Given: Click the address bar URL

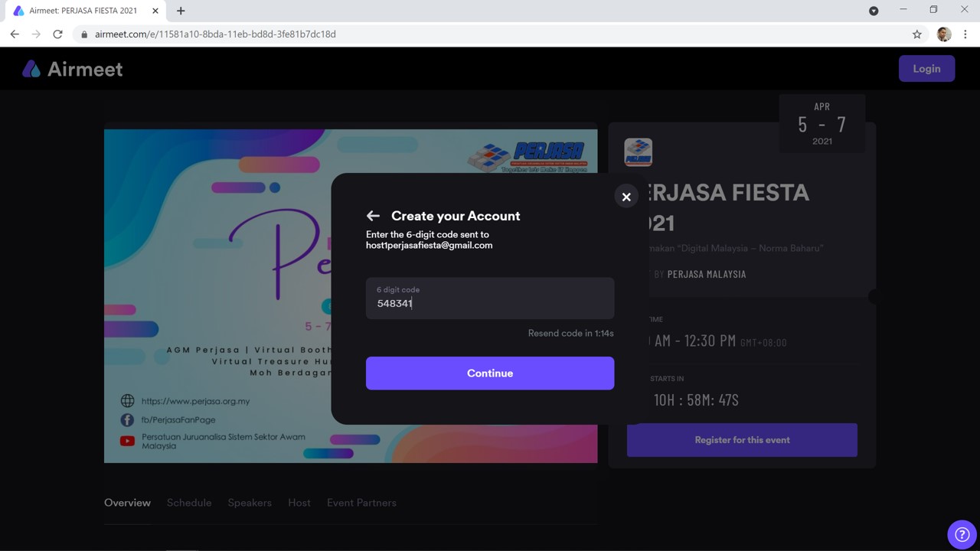Looking at the screenshot, I should [x=215, y=34].
